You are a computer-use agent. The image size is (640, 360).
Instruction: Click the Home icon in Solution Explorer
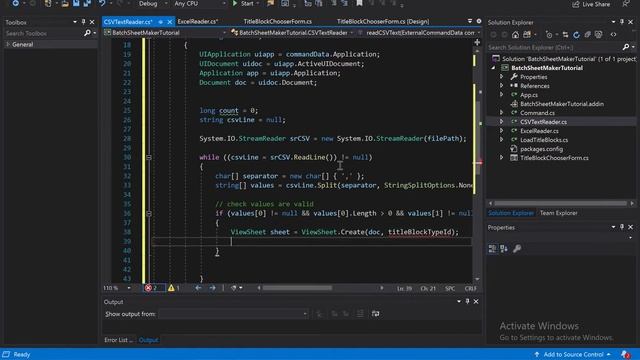click(516, 35)
